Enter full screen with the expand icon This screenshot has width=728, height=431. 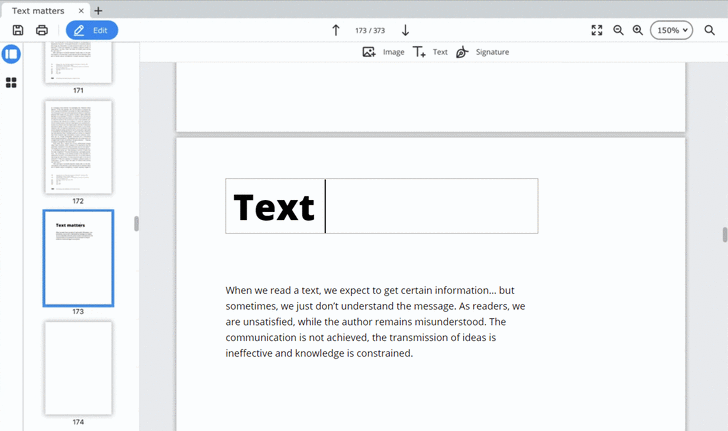[x=597, y=30]
